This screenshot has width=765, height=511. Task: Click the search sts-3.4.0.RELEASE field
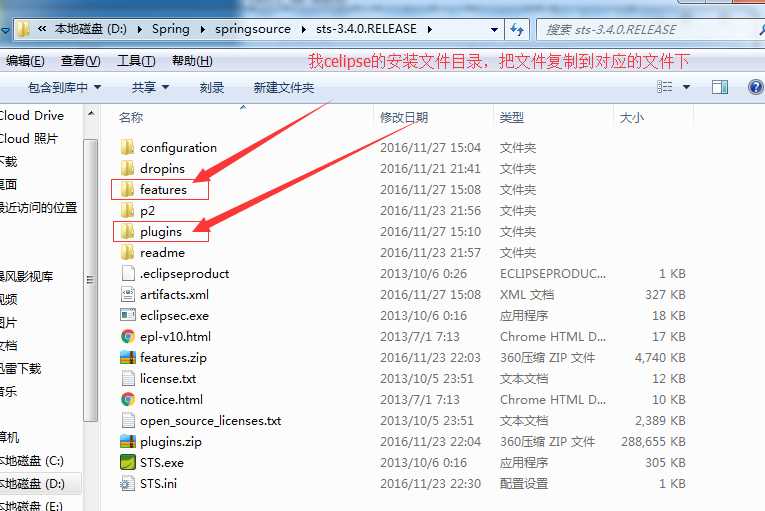point(649,29)
